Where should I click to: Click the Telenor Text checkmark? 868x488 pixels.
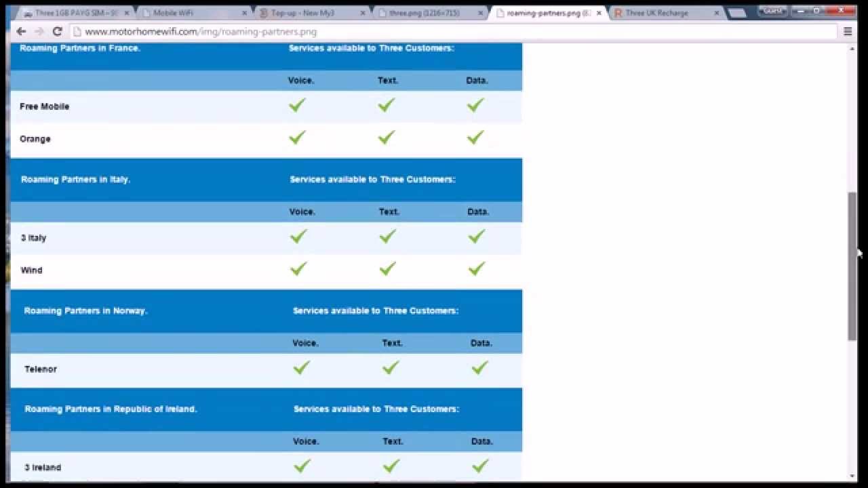pyautogui.click(x=391, y=367)
